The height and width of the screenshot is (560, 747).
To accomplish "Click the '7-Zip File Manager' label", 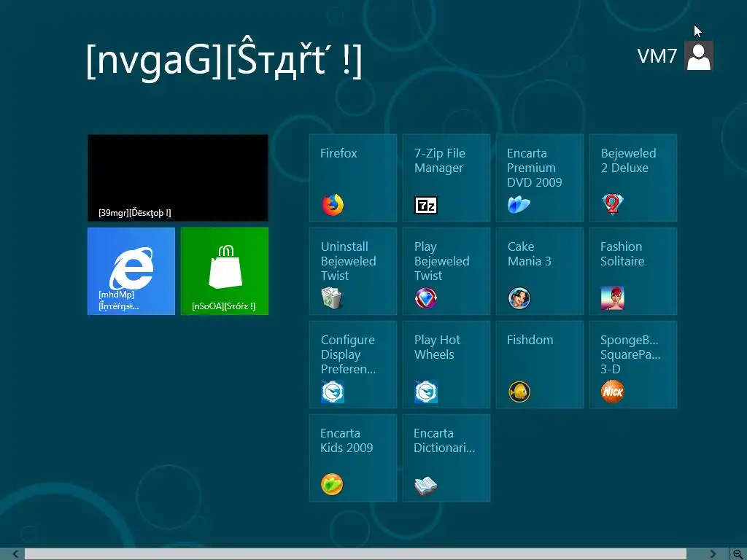I will [x=440, y=160].
